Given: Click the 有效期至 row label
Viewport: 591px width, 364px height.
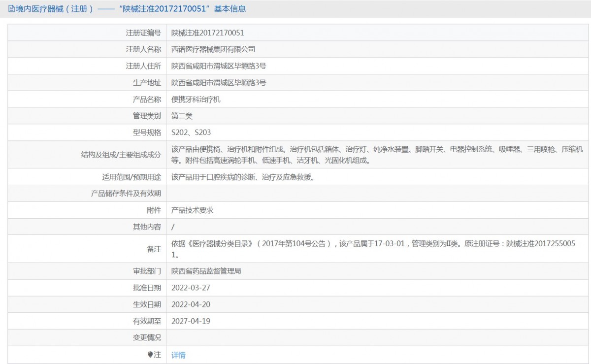Looking at the screenshot, I should 147,321.
